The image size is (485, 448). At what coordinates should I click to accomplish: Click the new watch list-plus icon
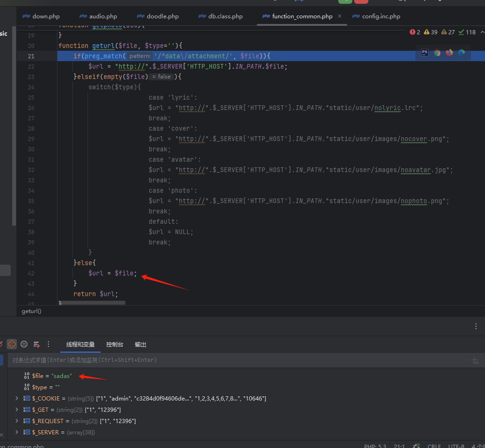[x=37, y=344]
